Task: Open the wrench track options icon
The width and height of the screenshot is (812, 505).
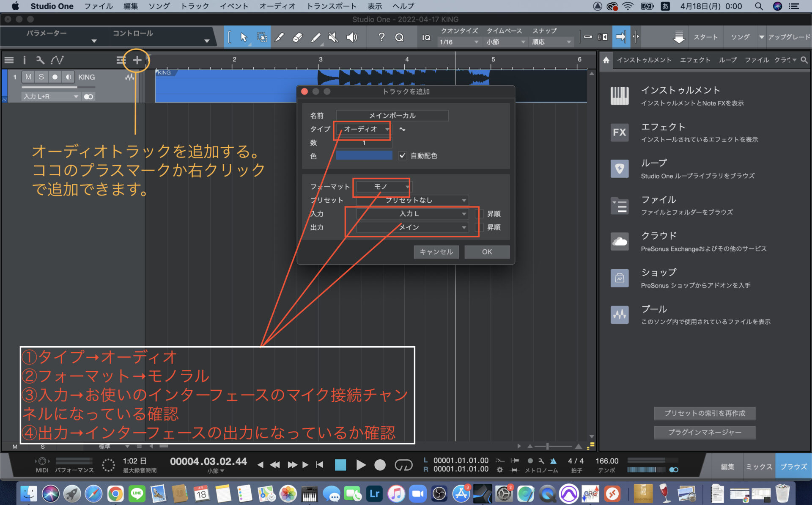Action: [x=40, y=60]
